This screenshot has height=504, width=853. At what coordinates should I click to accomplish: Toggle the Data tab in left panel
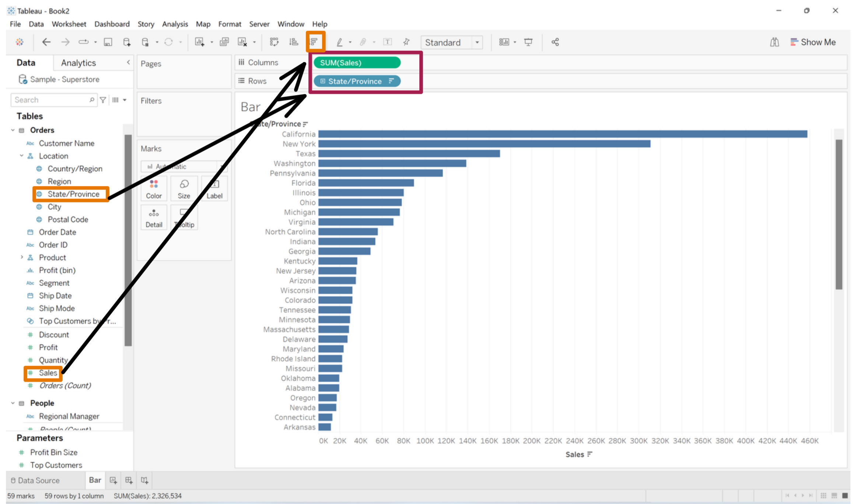pos(26,63)
